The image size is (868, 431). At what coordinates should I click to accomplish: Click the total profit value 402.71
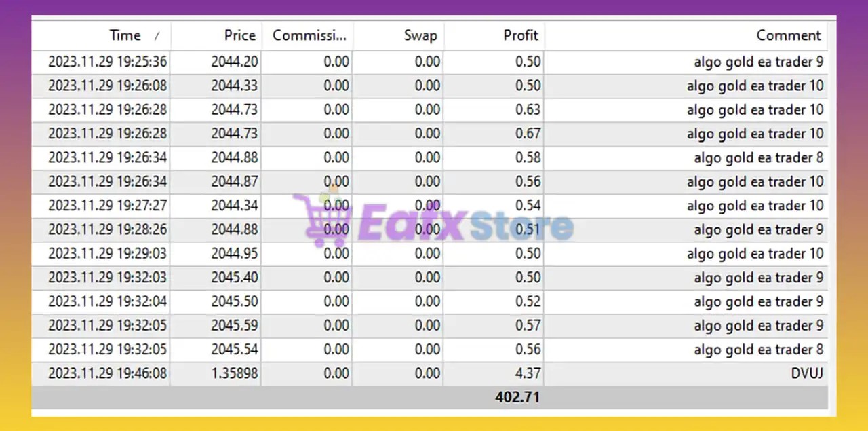click(x=517, y=397)
